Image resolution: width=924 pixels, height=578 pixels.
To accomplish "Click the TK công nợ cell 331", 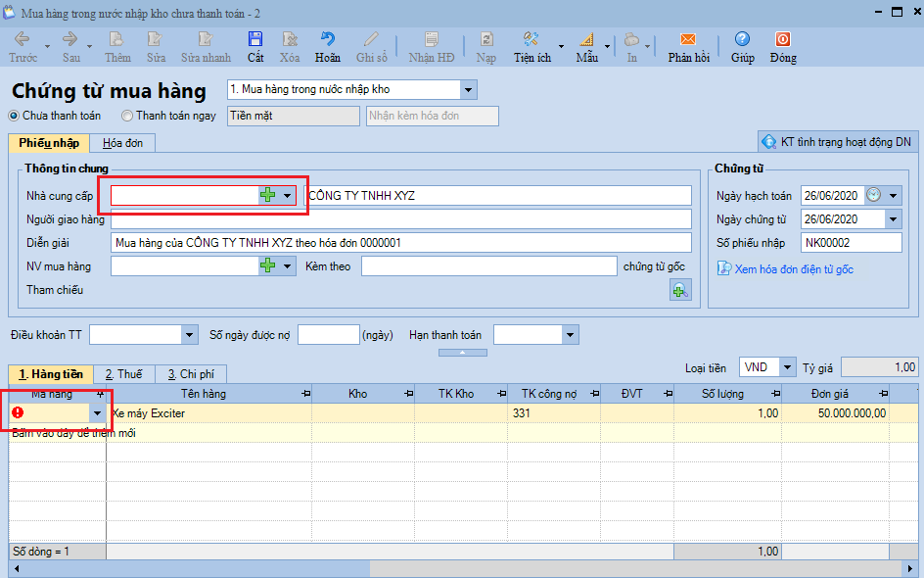I will (x=554, y=412).
